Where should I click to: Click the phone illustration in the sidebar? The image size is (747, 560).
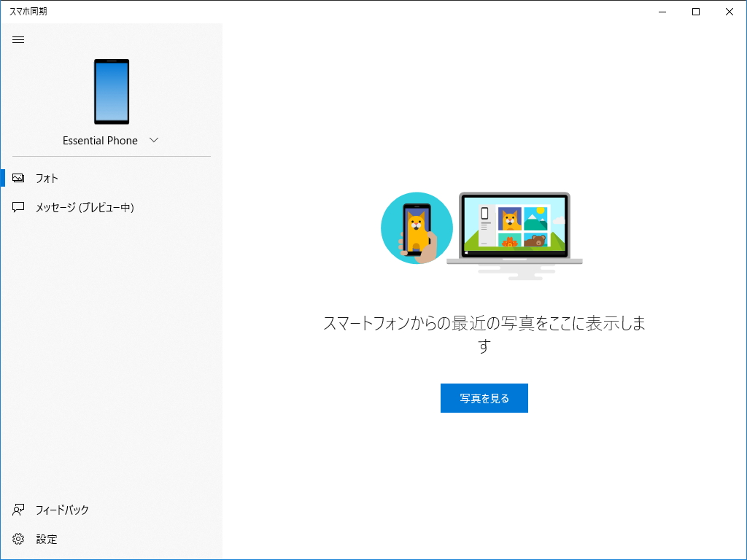(111, 92)
